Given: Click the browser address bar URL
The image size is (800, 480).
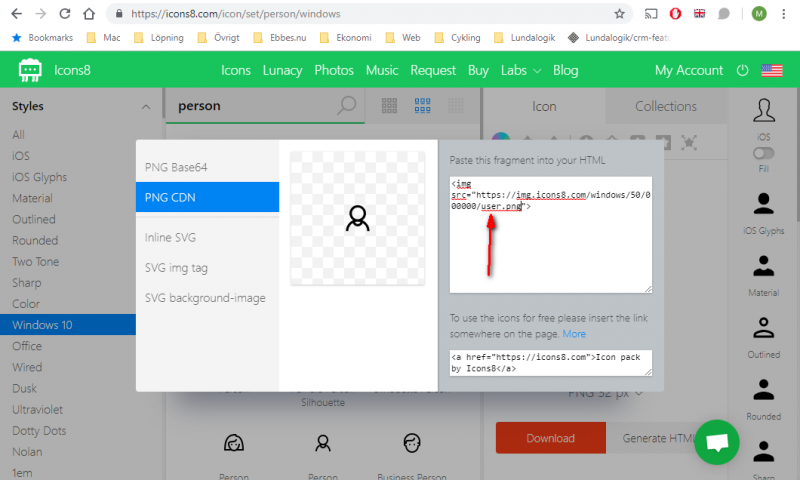Looking at the screenshot, I should [x=235, y=14].
